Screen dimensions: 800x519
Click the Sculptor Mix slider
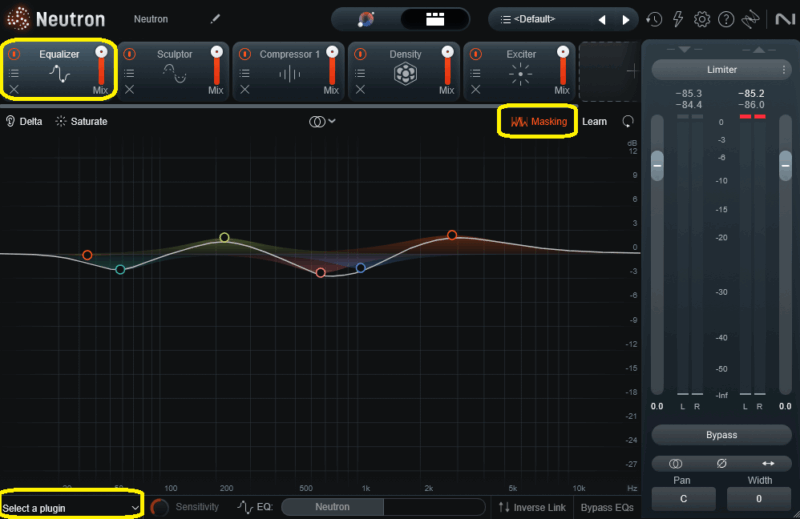pyautogui.click(x=217, y=65)
